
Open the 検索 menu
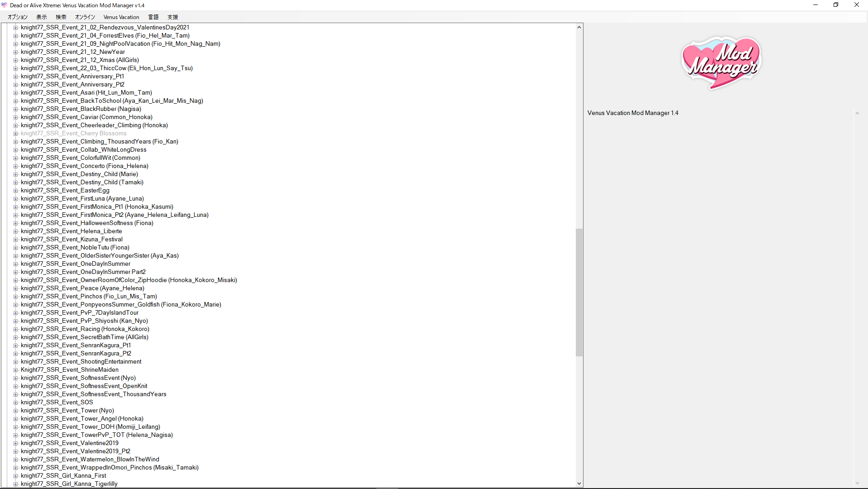point(61,17)
